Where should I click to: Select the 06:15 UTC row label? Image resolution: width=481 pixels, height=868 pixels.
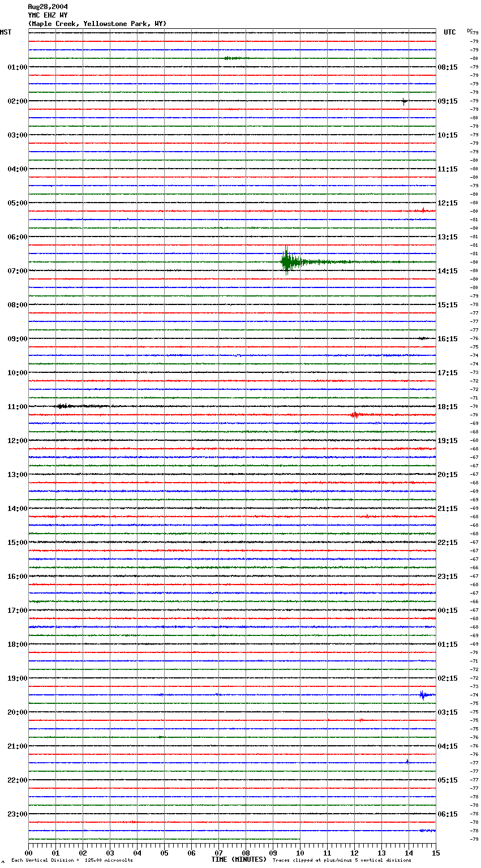pos(448,814)
